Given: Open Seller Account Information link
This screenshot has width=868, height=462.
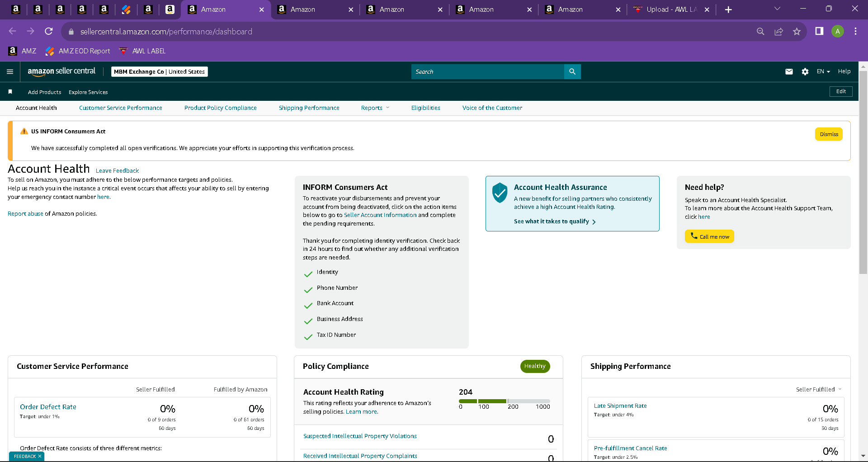Looking at the screenshot, I should [380, 215].
